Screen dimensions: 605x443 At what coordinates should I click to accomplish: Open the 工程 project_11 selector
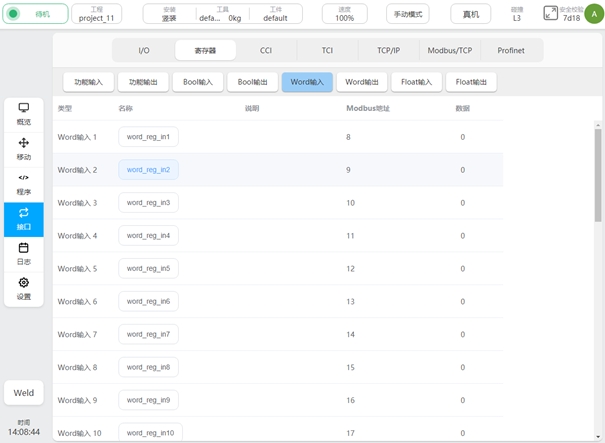tap(97, 14)
